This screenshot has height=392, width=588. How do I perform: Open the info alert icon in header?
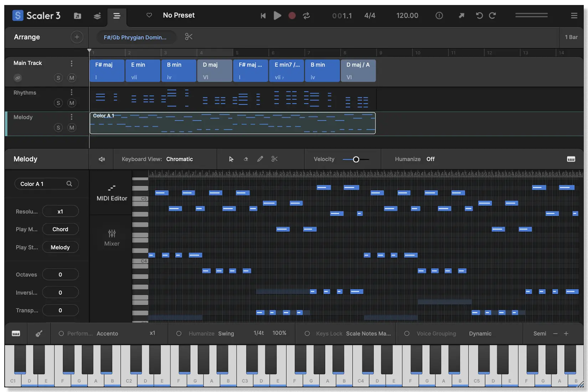(x=439, y=16)
